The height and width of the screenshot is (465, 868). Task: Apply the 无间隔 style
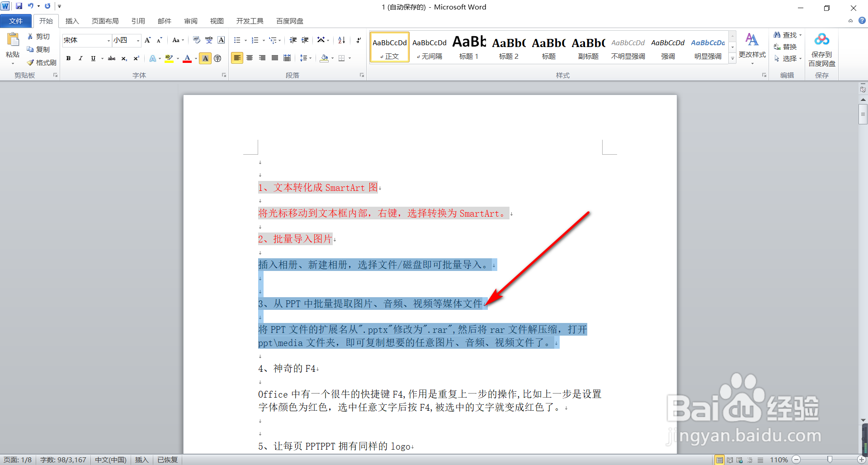click(x=429, y=47)
